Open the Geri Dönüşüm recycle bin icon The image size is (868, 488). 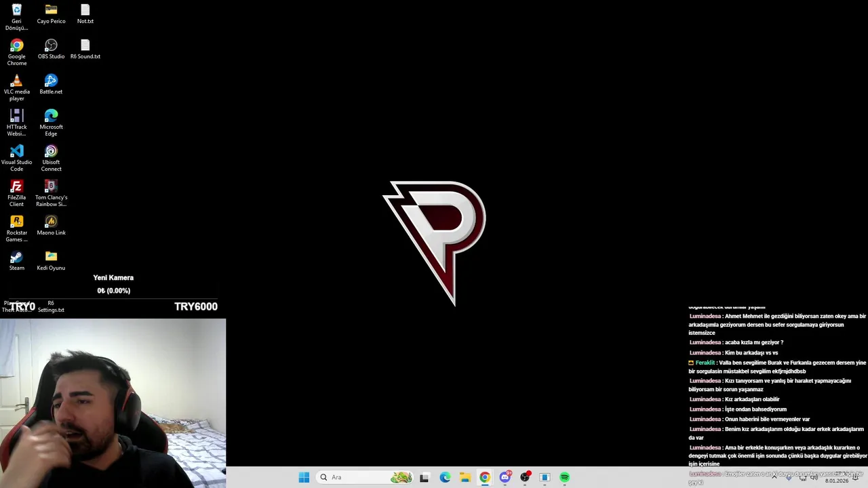click(16, 17)
